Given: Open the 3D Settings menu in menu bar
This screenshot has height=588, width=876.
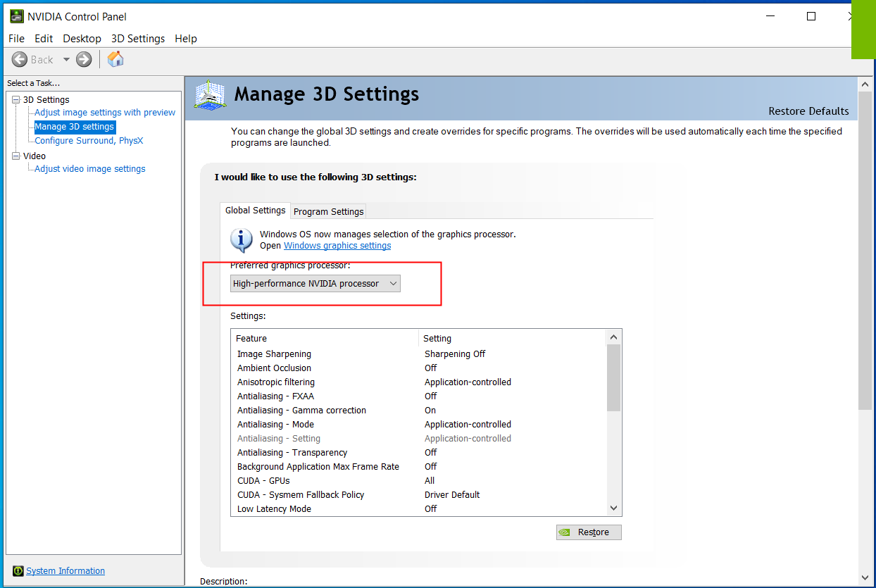Looking at the screenshot, I should click(138, 39).
